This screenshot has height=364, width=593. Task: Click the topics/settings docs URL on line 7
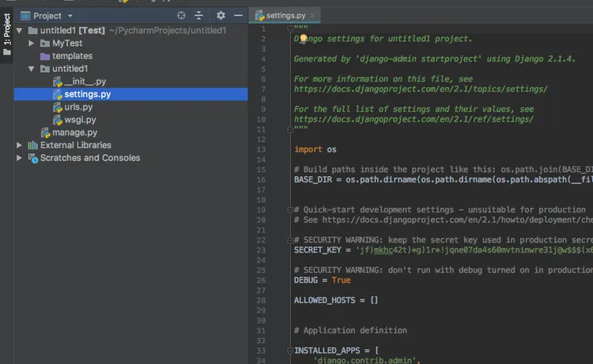[421, 89]
